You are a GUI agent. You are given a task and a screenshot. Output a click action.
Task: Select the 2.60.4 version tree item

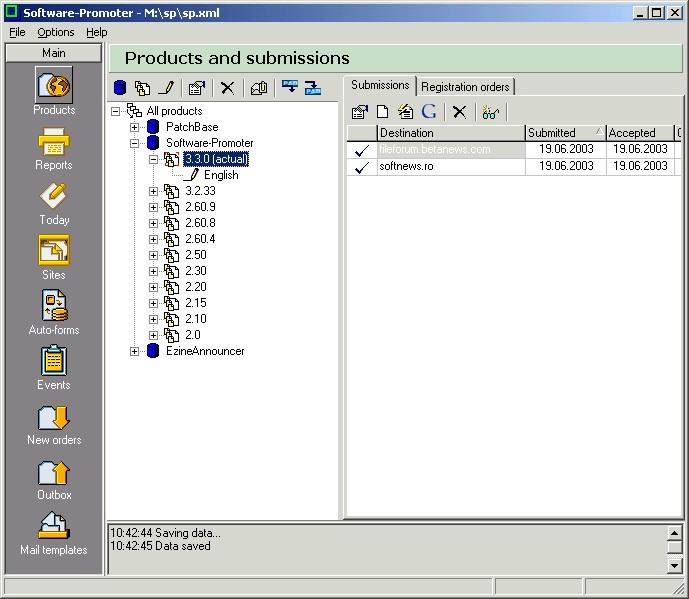coord(200,239)
